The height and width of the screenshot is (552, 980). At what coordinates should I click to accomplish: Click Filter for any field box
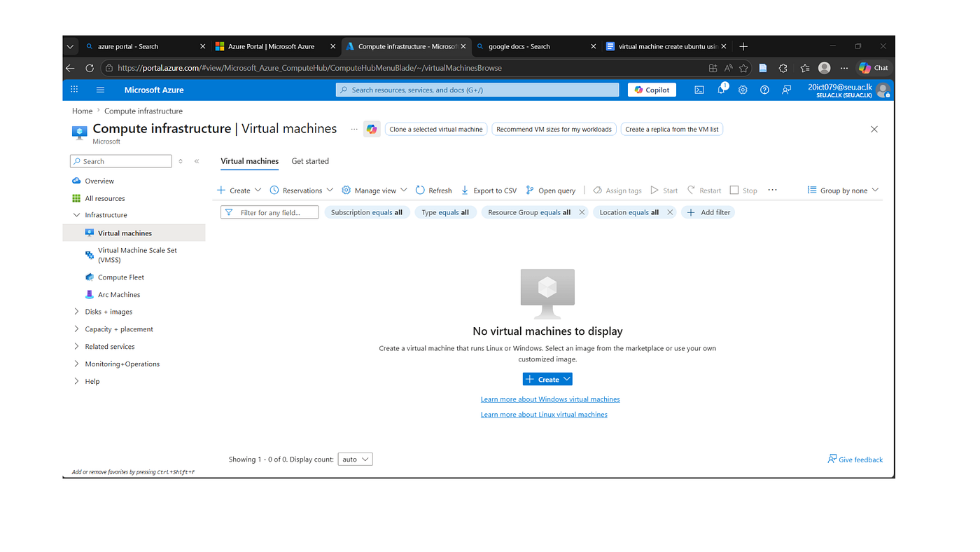[x=269, y=212]
